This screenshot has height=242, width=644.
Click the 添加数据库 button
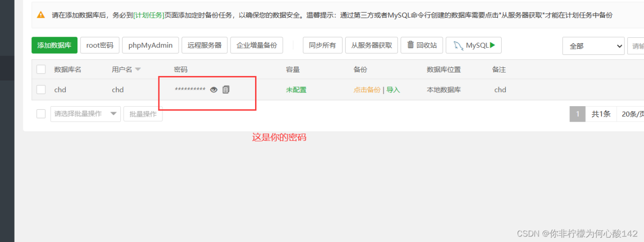(54, 45)
